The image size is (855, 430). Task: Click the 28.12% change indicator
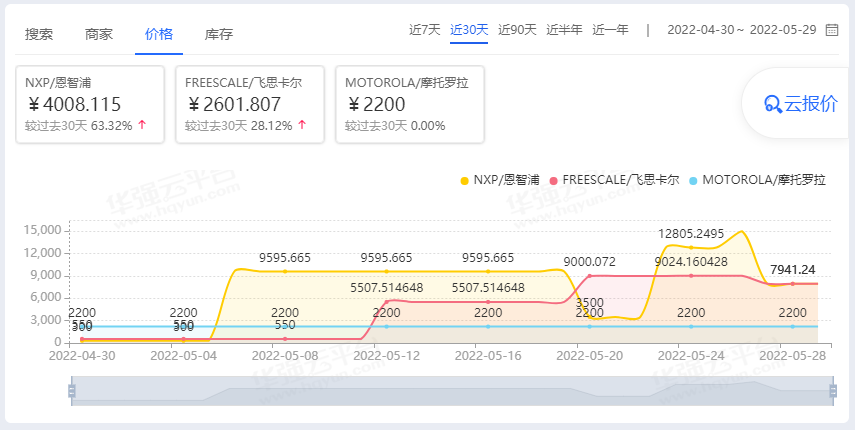pos(279,126)
